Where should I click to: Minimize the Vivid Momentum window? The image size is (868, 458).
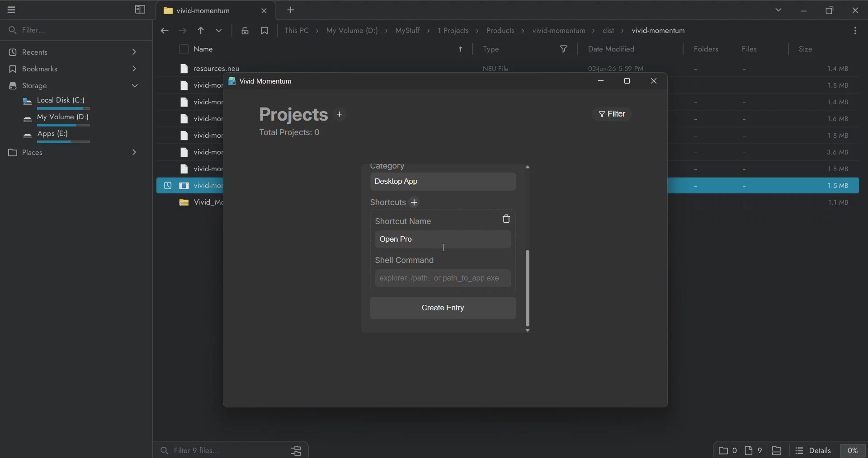pyautogui.click(x=601, y=81)
